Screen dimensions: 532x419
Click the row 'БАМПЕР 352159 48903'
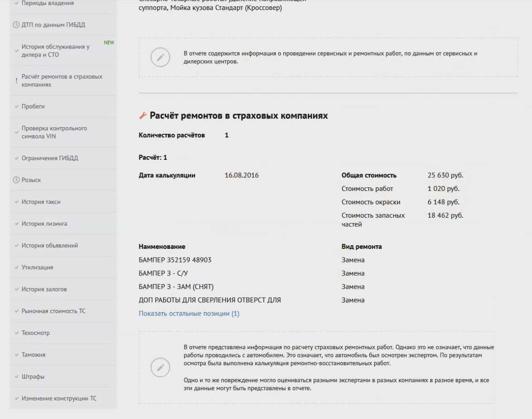click(175, 260)
